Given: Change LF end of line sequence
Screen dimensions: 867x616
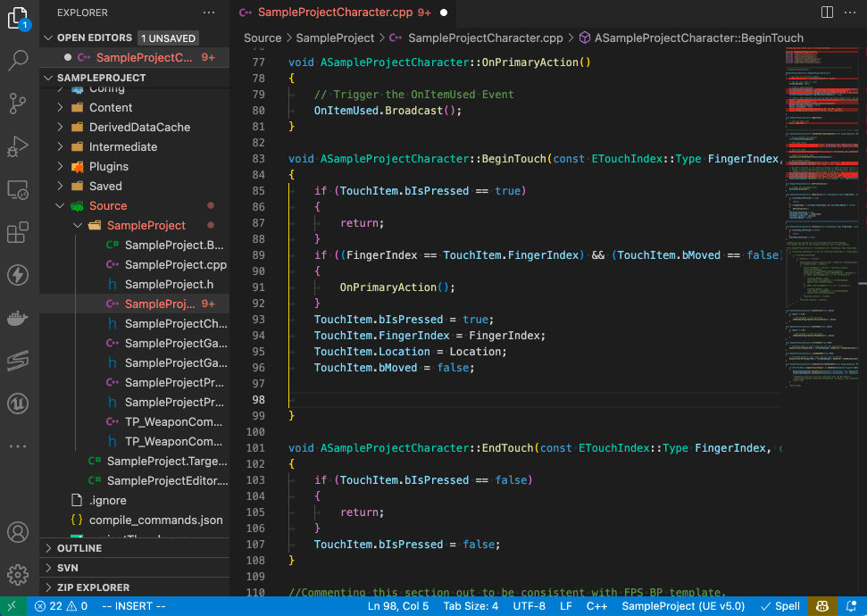Looking at the screenshot, I should coord(566,606).
